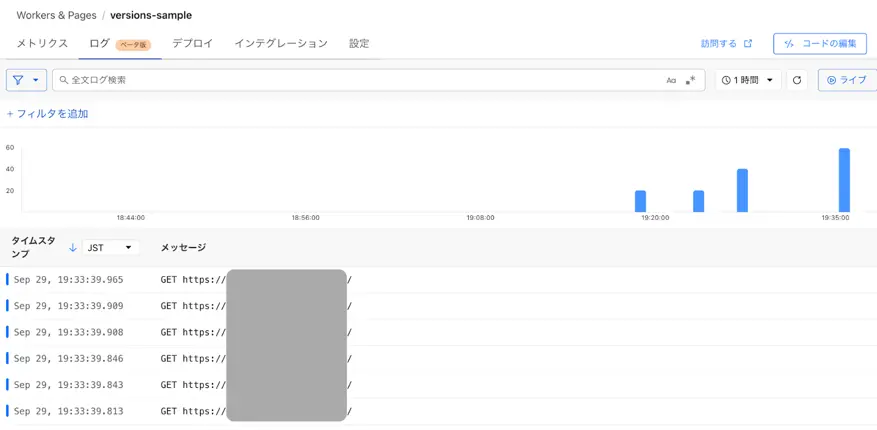Image resolution: width=877 pixels, height=430 pixels.
Task: Toggle timestamp sort direction arrow
Action: [x=73, y=248]
